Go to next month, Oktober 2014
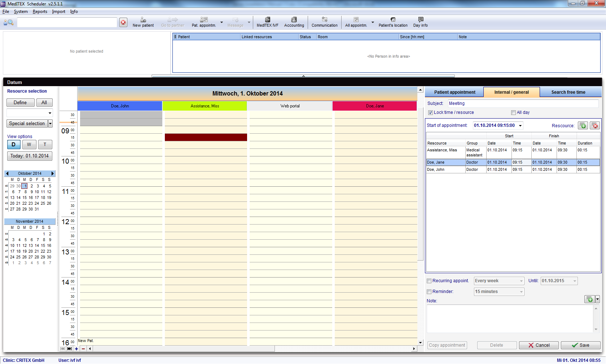606x364 pixels. [53, 173]
